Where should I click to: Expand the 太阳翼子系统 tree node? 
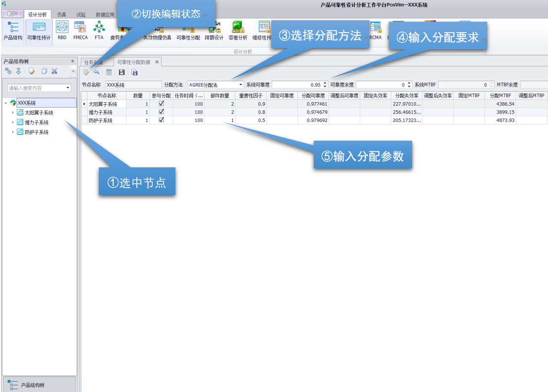point(13,113)
